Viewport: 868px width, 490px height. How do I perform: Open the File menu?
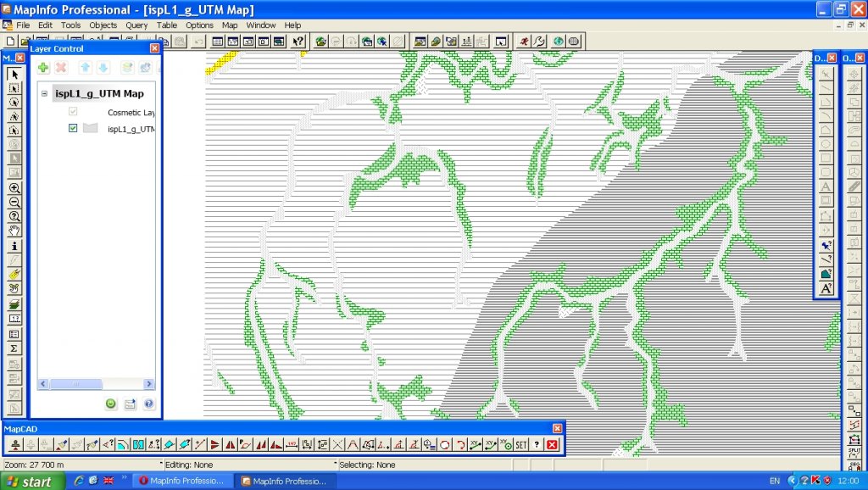tap(23, 25)
